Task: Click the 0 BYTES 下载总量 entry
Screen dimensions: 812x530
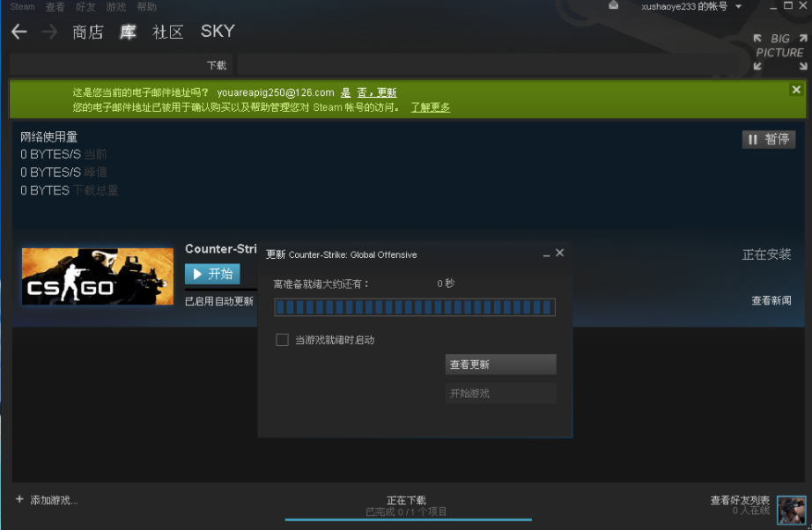Action: (70, 190)
